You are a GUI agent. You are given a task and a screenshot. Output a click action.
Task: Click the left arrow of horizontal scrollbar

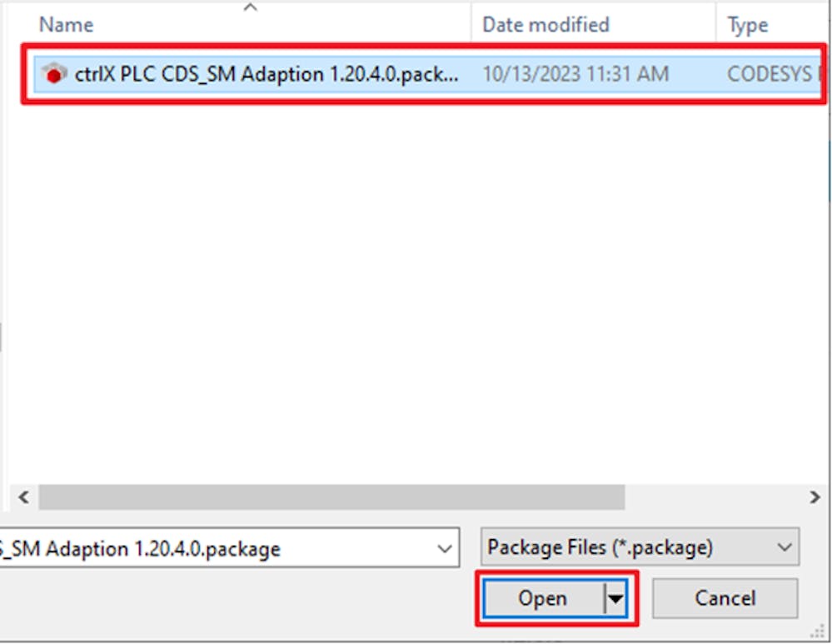click(24, 497)
